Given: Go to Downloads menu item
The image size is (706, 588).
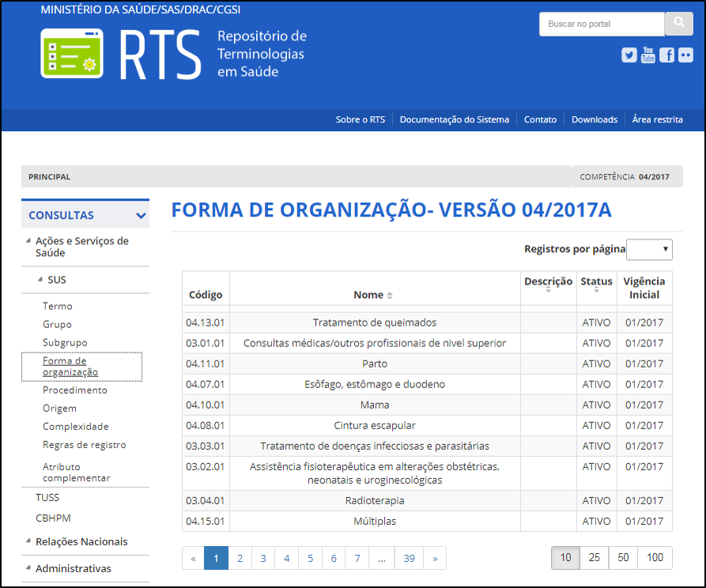Looking at the screenshot, I should (594, 120).
